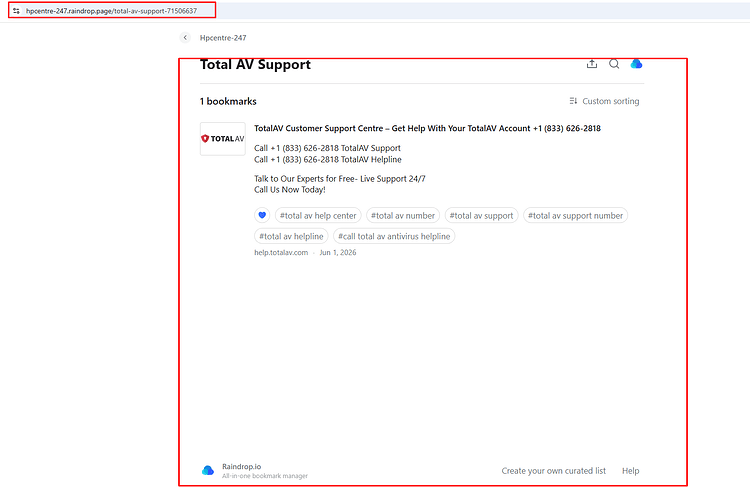Open the Help link in footer
The height and width of the screenshot is (487, 750).
(x=630, y=471)
